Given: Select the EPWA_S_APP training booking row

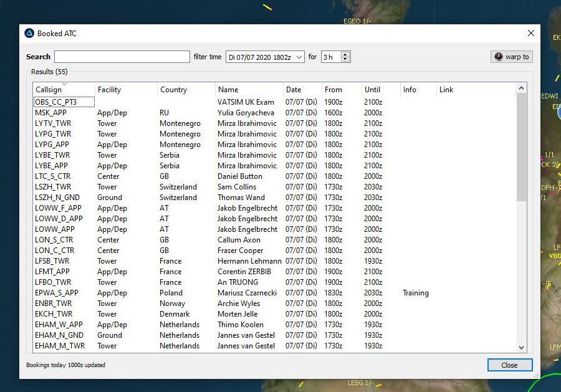Looking at the screenshot, I should (56, 293).
